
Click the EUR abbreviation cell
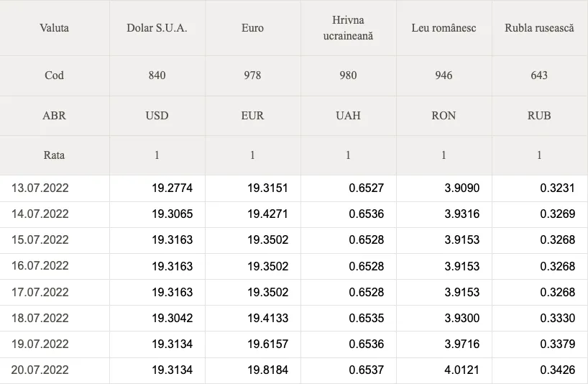click(x=252, y=116)
